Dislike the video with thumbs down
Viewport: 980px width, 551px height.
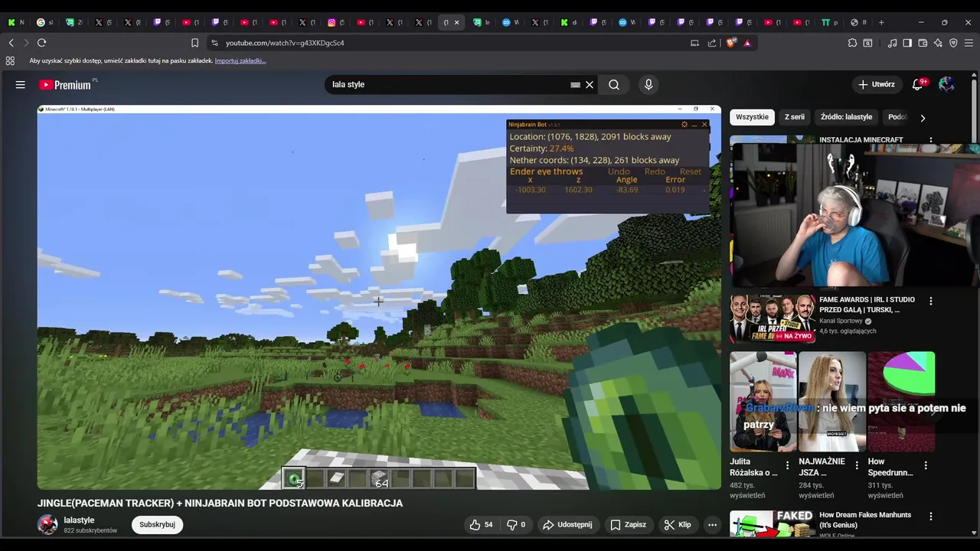516,524
